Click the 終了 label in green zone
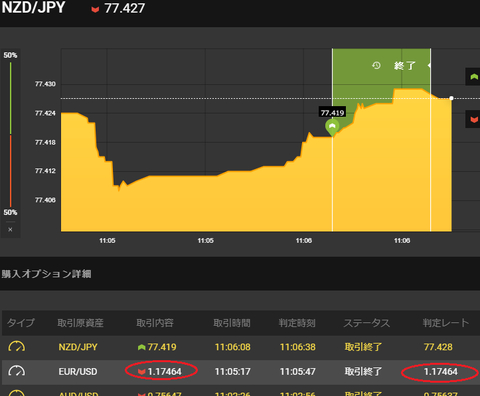 pyautogui.click(x=405, y=66)
